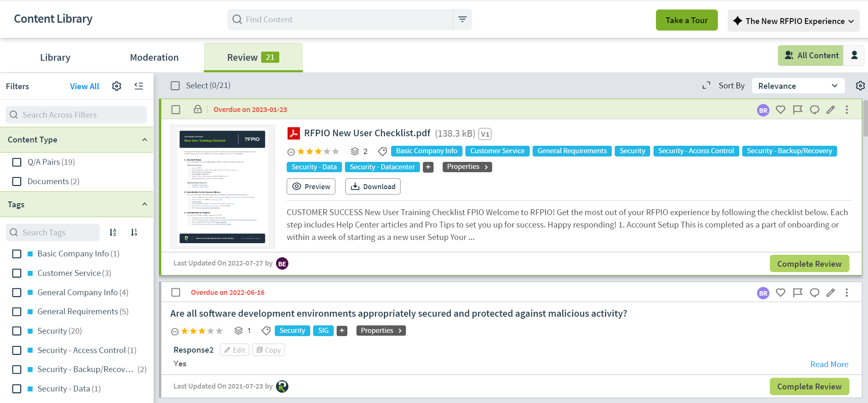Add tag with plus on RFPIO Checklist
This screenshot has width=868, height=403.
click(x=428, y=167)
